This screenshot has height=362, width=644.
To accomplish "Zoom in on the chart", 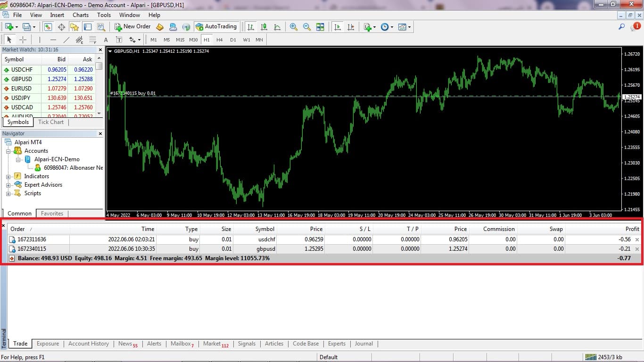I will click(294, 27).
